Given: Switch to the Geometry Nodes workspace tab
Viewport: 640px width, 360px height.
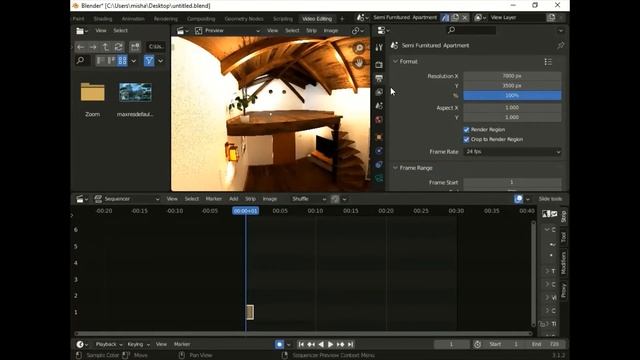Looking at the screenshot, I should [x=244, y=19].
